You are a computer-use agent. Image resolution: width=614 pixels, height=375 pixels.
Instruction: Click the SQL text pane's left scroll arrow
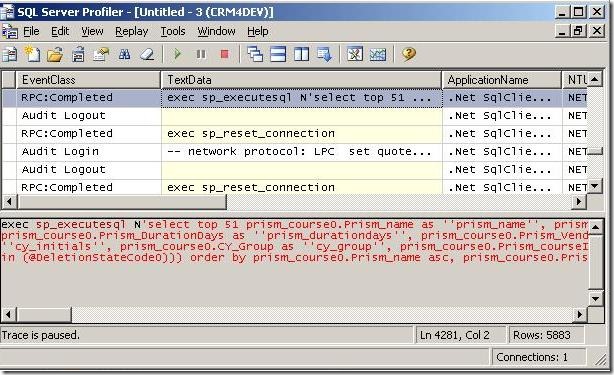point(8,314)
